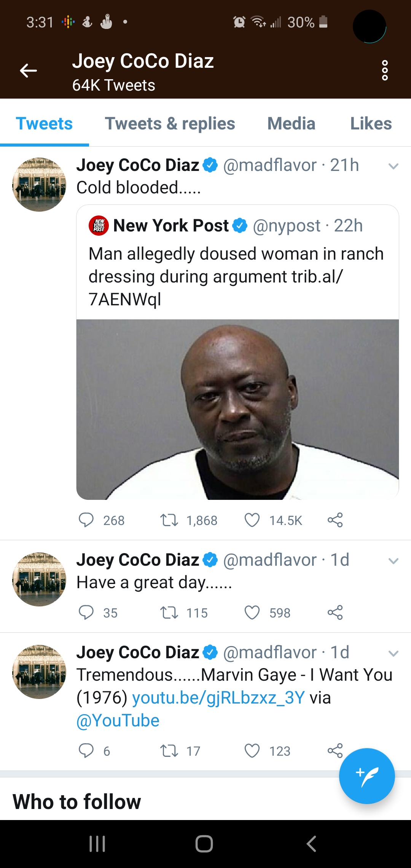411x868 pixels.
Task: Retweet the Marvin Gaye tweet
Action: pyautogui.click(x=169, y=751)
